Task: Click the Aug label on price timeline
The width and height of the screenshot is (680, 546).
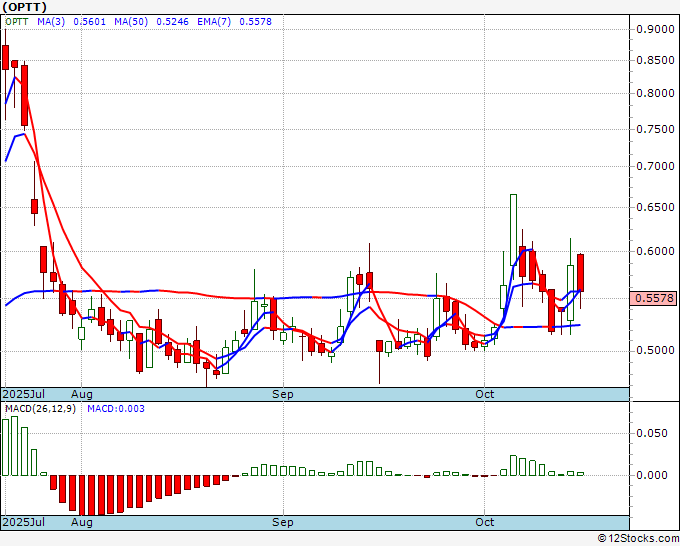Action: click(x=82, y=394)
